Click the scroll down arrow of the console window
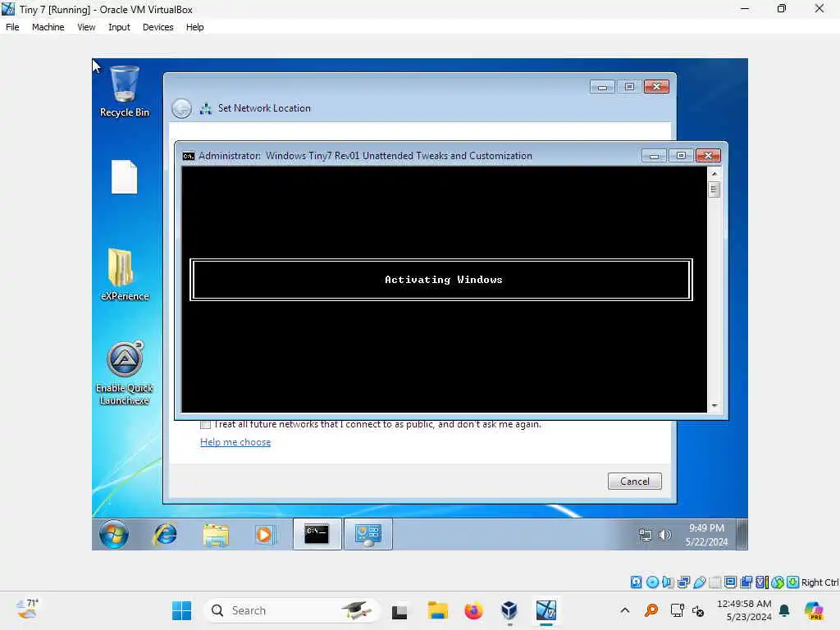This screenshot has height=630, width=840. [714, 406]
